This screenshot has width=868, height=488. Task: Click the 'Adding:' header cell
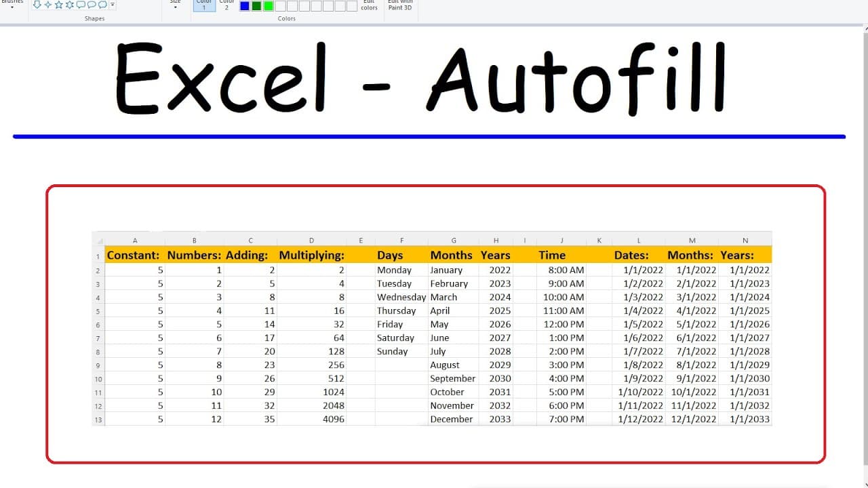[250, 255]
